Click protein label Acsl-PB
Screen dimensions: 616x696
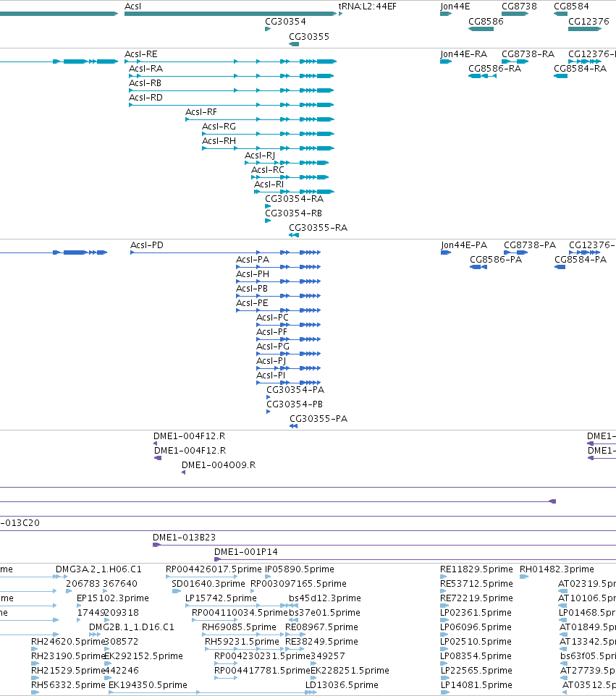pos(252,289)
